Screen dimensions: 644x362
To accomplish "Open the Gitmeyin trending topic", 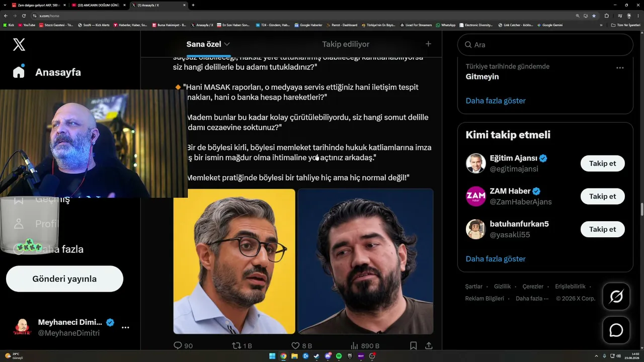I will 482,77.
